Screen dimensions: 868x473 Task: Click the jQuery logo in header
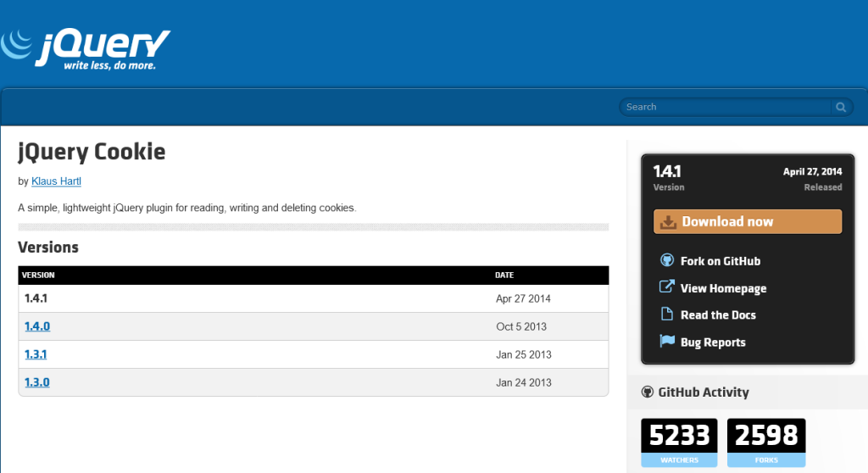click(x=86, y=49)
